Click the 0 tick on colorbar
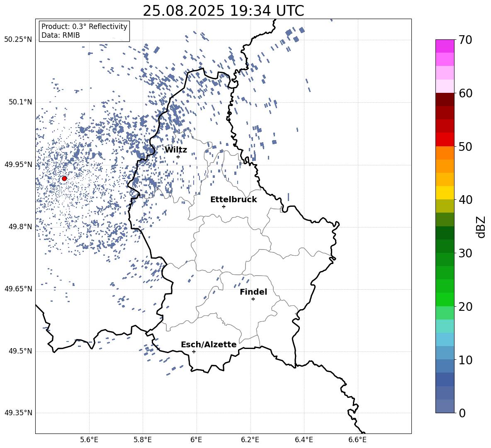491x448 pixels. coord(462,413)
